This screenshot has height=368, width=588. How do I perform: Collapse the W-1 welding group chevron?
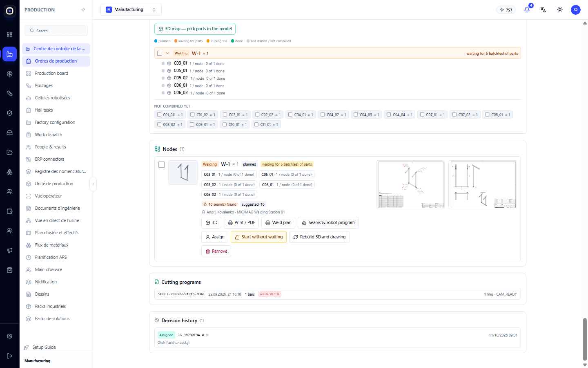click(x=167, y=53)
